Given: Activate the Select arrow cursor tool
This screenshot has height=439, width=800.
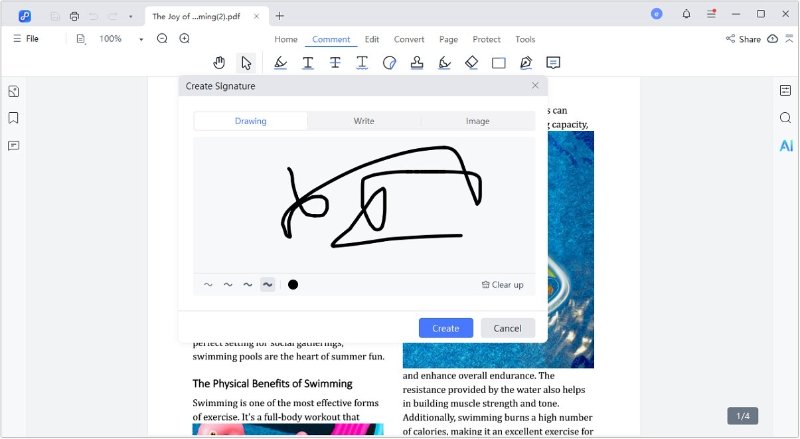Looking at the screenshot, I should (x=246, y=63).
